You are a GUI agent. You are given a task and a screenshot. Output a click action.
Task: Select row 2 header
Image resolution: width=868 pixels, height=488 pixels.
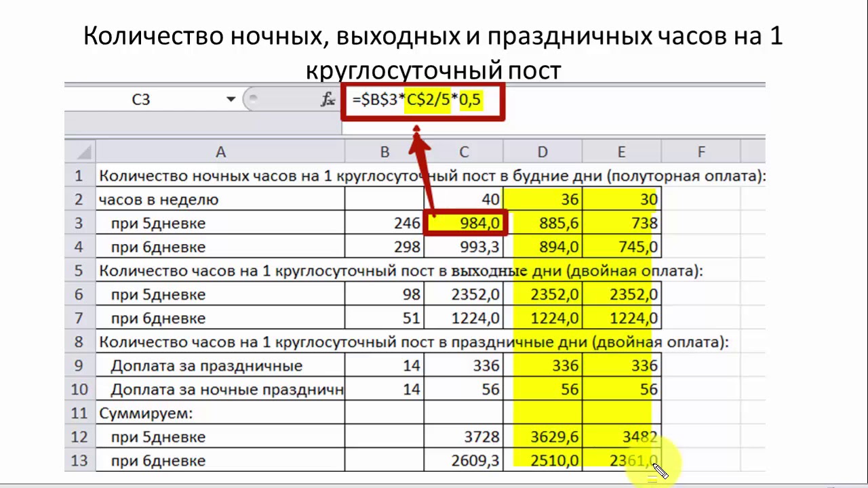[x=81, y=199]
